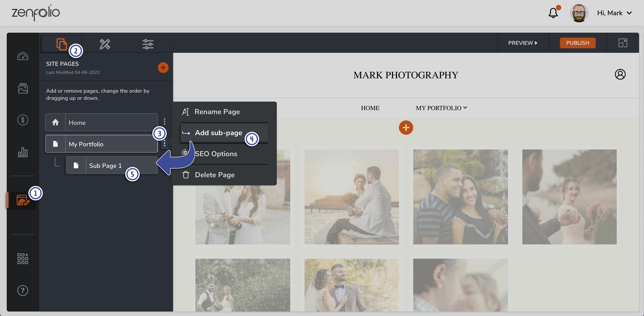Screen dimensions: 644x316
Task: Click the notifications bell icon
Action: click(x=553, y=13)
